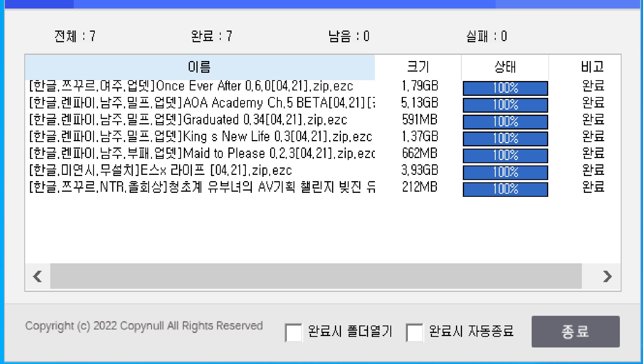Viewport: 643px width, 364px height.
Task: Click progress bar of 212MB file
Action: coord(505,189)
